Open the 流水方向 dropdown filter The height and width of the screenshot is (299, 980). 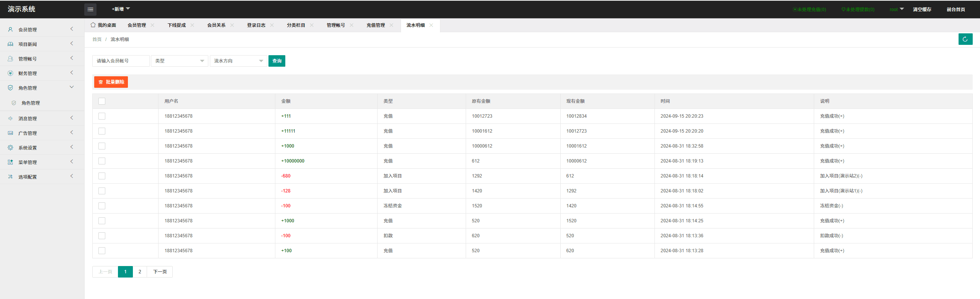coord(239,61)
